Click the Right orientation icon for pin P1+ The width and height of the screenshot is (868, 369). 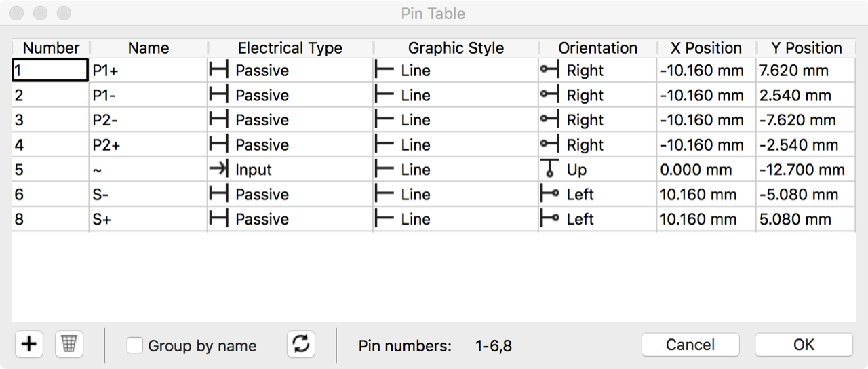[x=550, y=71]
